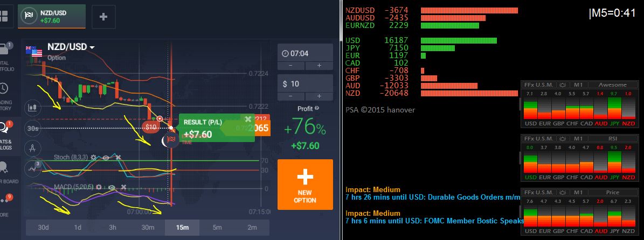Click the RSI mode label
The height and width of the screenshot is (240, 644).
[x=612, y=139]
